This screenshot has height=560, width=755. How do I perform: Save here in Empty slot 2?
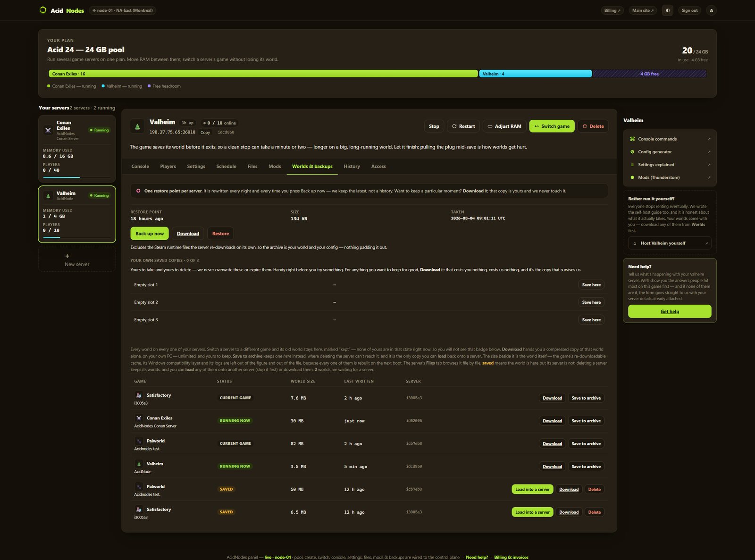(591, 302)
